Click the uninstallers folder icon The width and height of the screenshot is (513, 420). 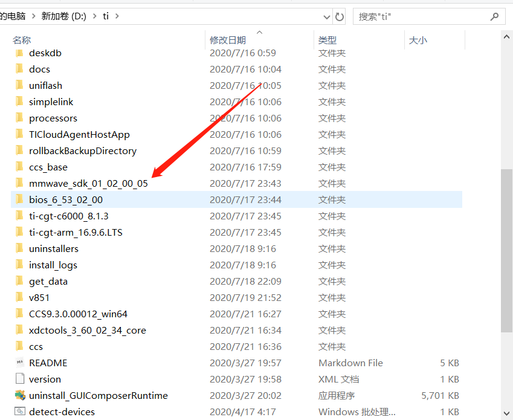tap(19, 248)
